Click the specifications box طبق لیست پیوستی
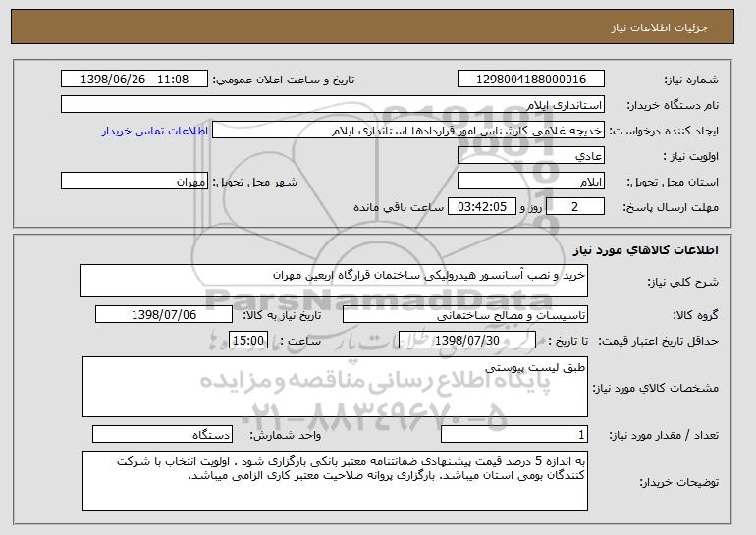756x535 pixels. click(335, 387)
